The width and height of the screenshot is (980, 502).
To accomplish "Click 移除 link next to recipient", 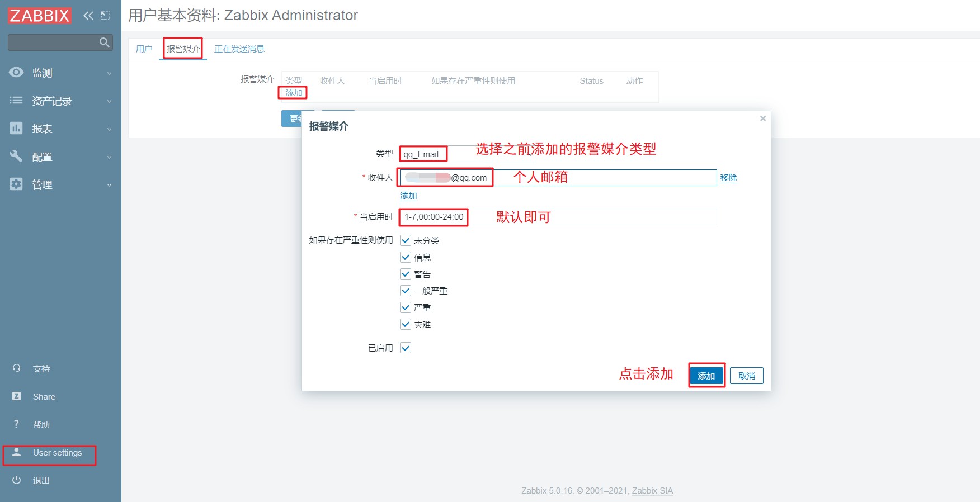I will tap(729, 178).
